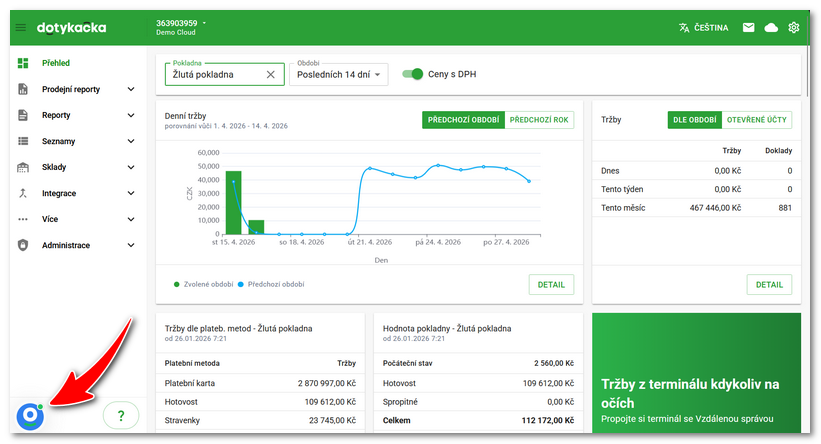821x444 pixels.
Task: Click the language translate icon
Action: (684, 27)
